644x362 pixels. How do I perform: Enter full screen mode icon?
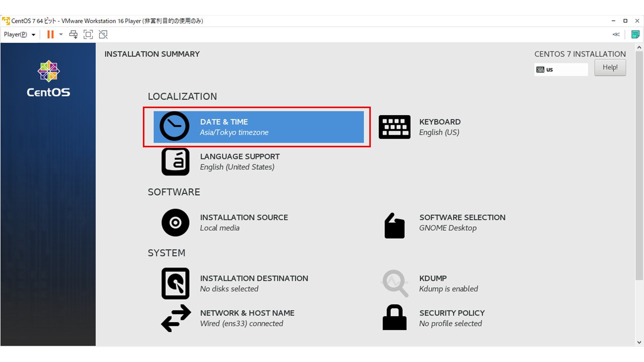pos(88,34)
